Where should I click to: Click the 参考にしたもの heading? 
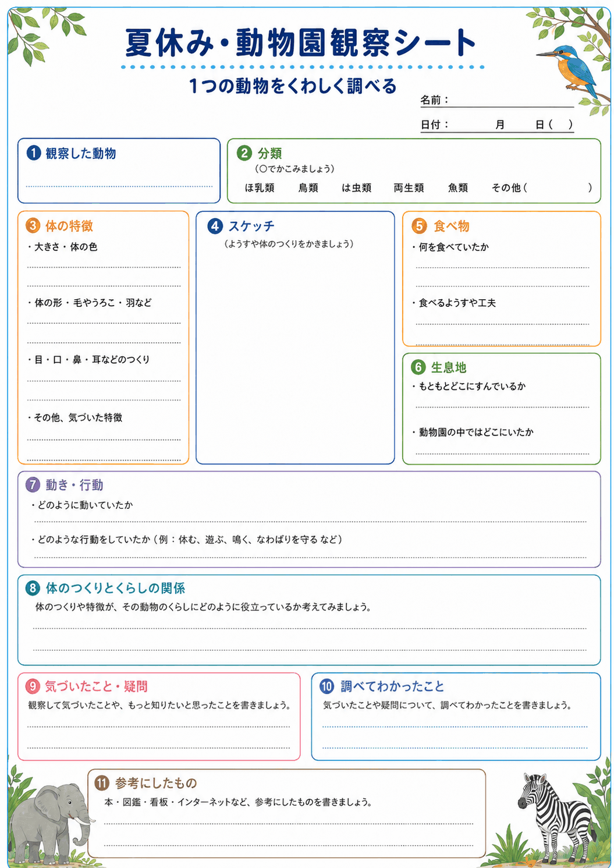156,783
